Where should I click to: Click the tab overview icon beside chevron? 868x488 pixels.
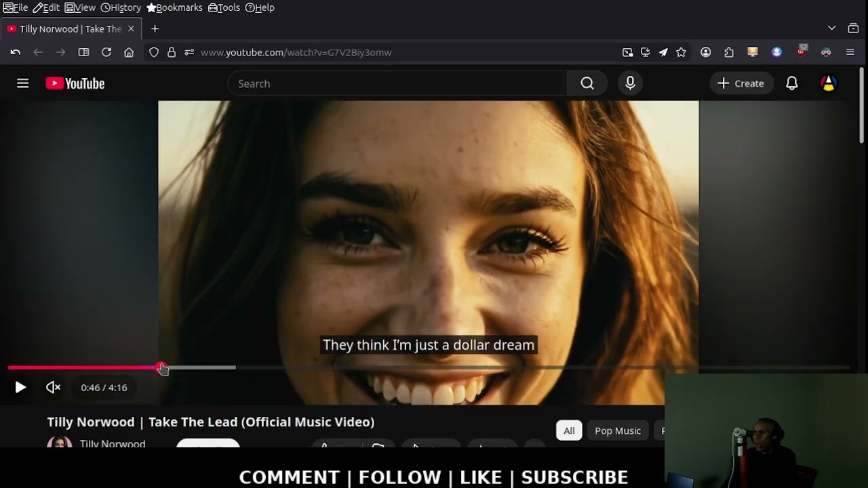[x=853, y=28]
